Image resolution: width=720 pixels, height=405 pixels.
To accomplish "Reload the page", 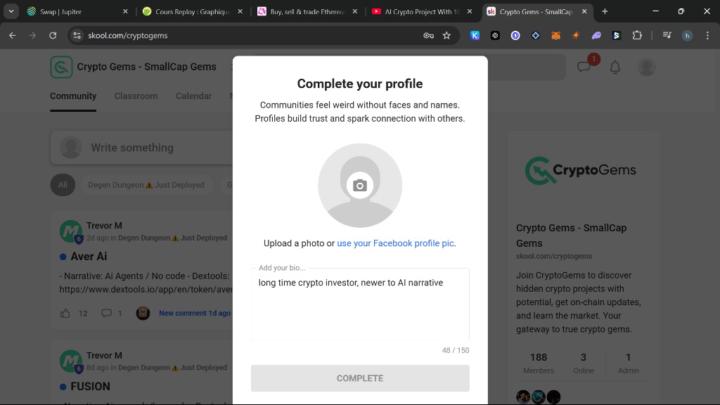I will tap(54, 35).
